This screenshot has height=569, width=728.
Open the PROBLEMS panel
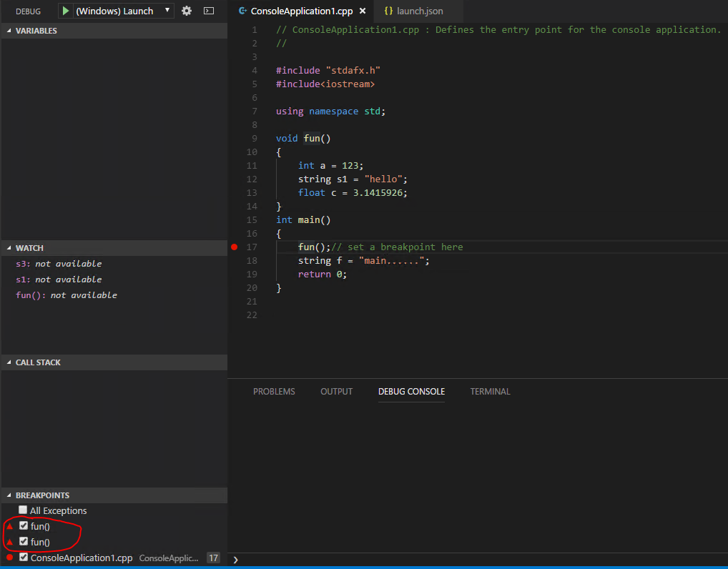pyautogui.click(x=274, y=391)
